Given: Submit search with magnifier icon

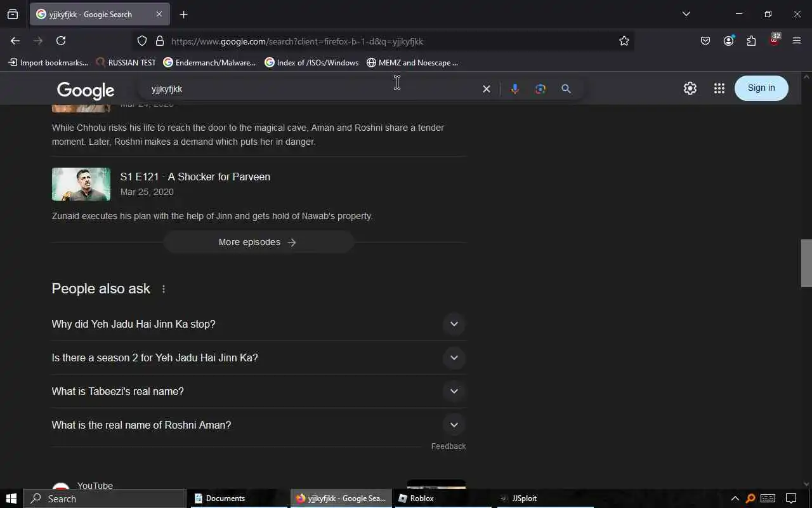Looking at the screenshot, I should tap(566, 89).
